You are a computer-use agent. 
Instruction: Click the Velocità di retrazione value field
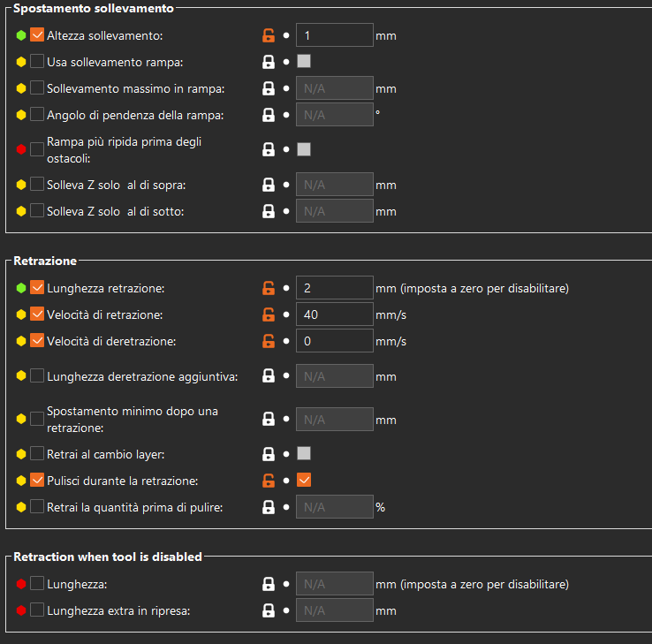point(334,314)
